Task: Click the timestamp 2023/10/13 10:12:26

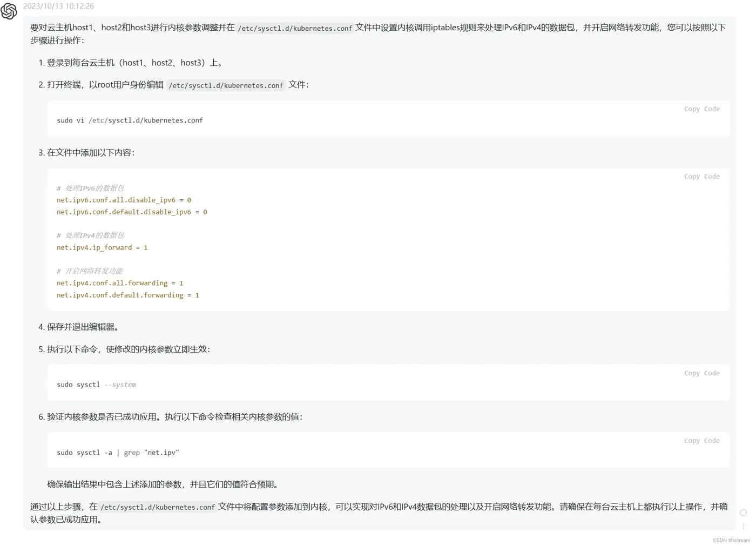Action: click(x=58, y=6)
